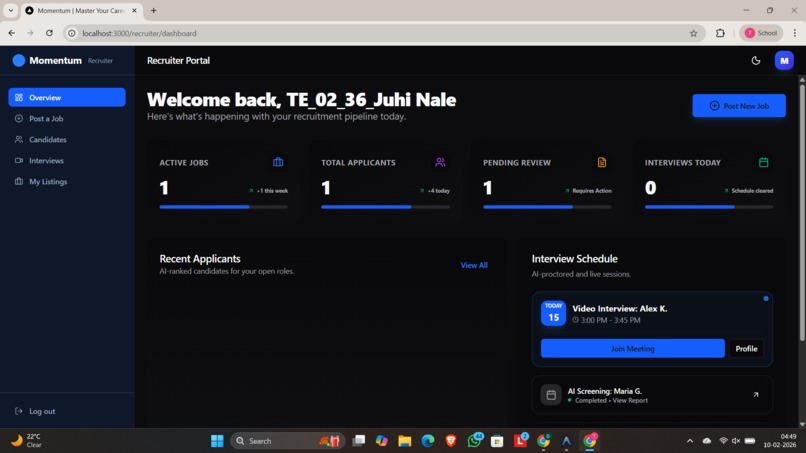Go back in browser history
Screen dimensions: 806x453
(x=11, y=33)
